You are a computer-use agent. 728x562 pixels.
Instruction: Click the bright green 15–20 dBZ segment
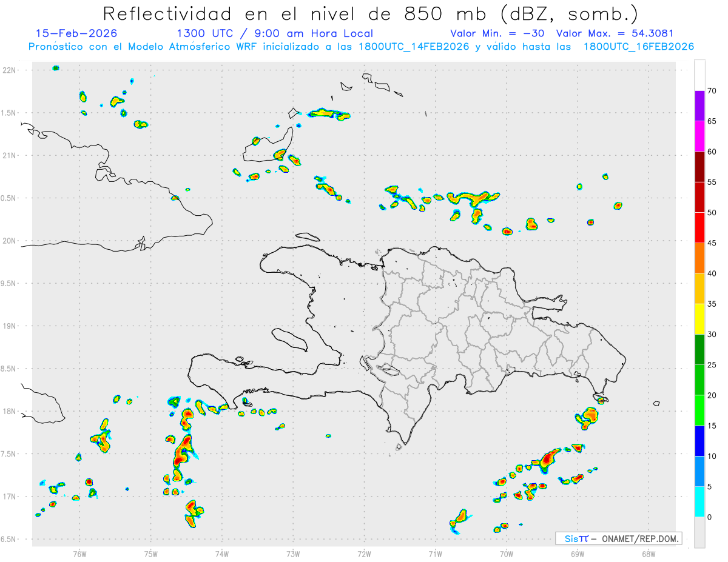click(x=699, y=410)
